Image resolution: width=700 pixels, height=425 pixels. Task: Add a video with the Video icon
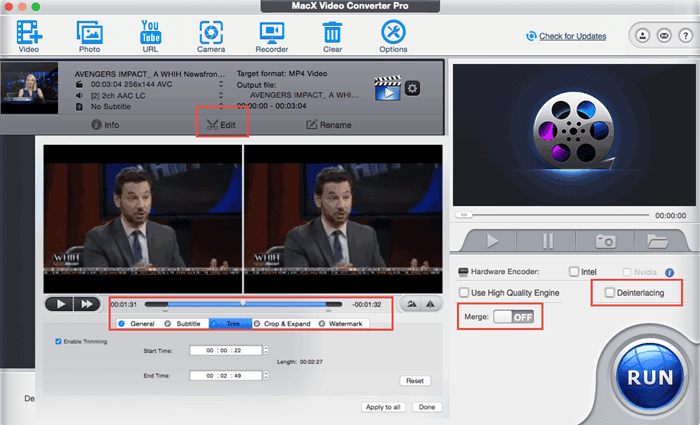point(29,36)
